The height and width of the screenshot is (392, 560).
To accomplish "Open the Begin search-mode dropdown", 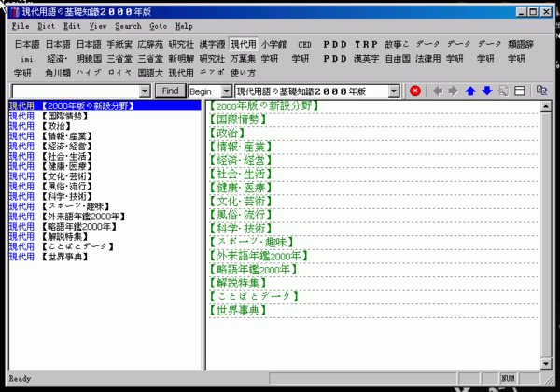I will point(226,91).
